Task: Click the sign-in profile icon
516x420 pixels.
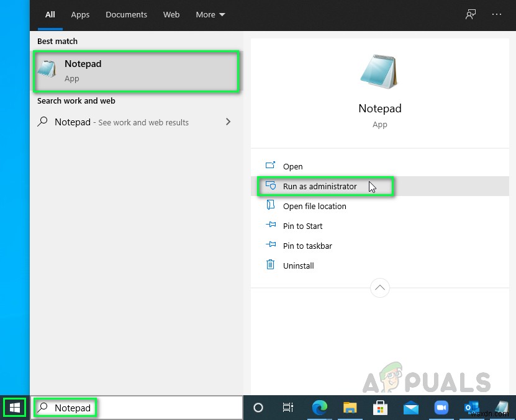Action: point(470,14)
